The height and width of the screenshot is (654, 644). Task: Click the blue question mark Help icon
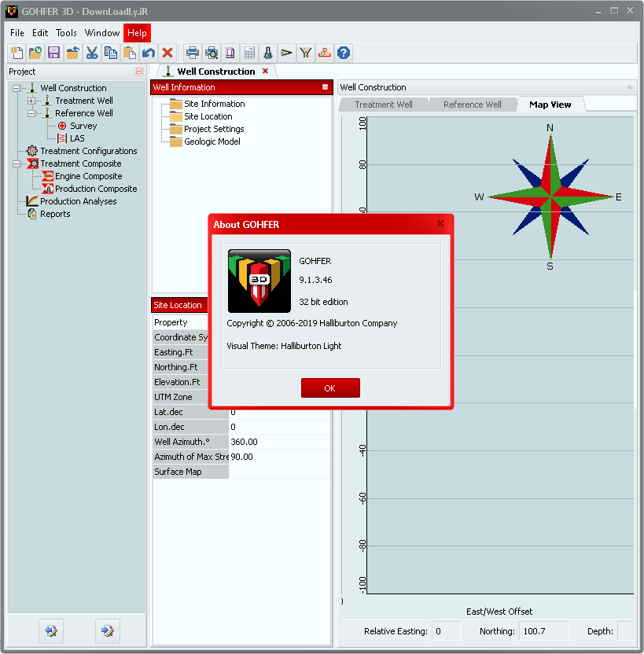pyautogui.click(x=344, y=53)
